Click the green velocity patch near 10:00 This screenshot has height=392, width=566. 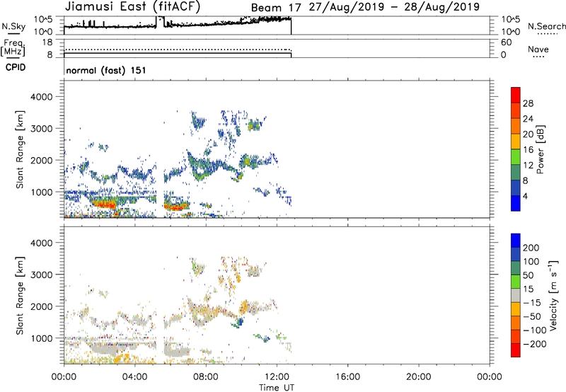pos(238,323)
